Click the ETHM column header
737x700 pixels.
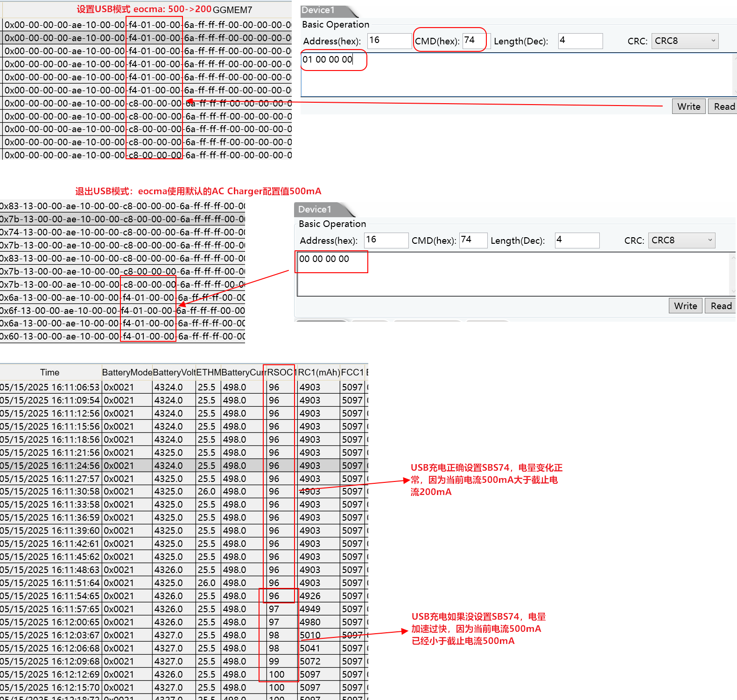coord(208,372)
